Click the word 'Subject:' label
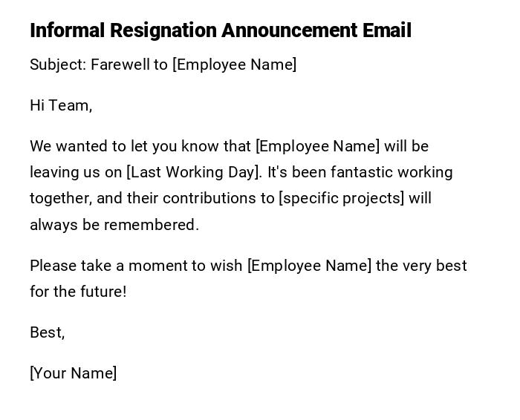The height and width of the screenshot is (420, 520). (58, 65)
